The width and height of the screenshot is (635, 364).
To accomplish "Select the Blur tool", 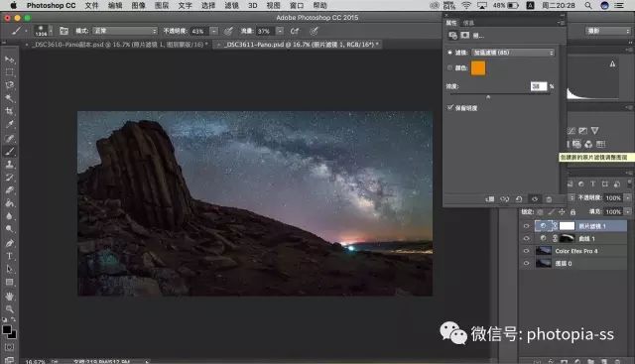I will (9, 216).
